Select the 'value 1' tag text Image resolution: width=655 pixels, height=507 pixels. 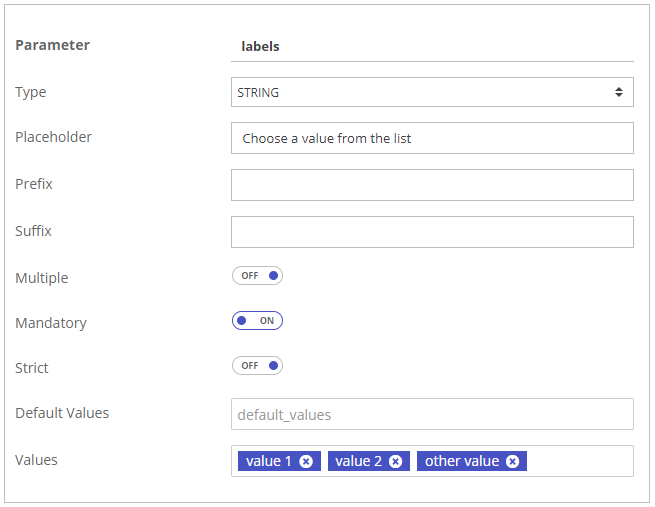(x=268, y=461)
